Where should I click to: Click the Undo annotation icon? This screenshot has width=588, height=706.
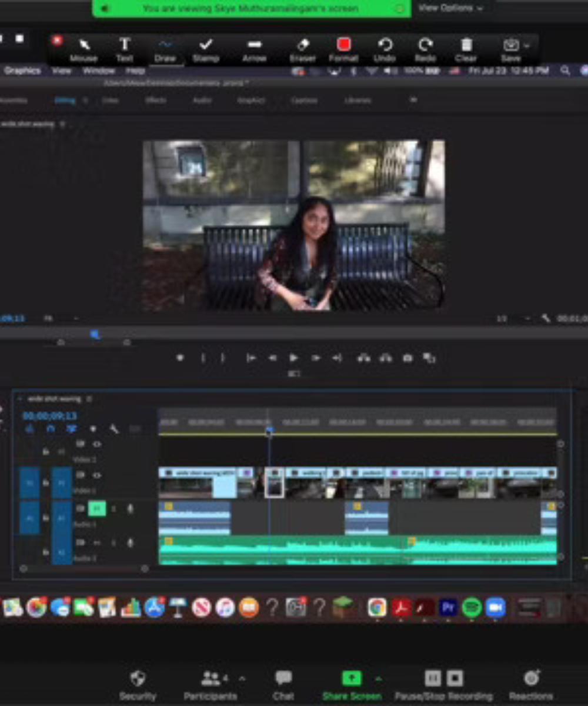(x=385, y=45)
